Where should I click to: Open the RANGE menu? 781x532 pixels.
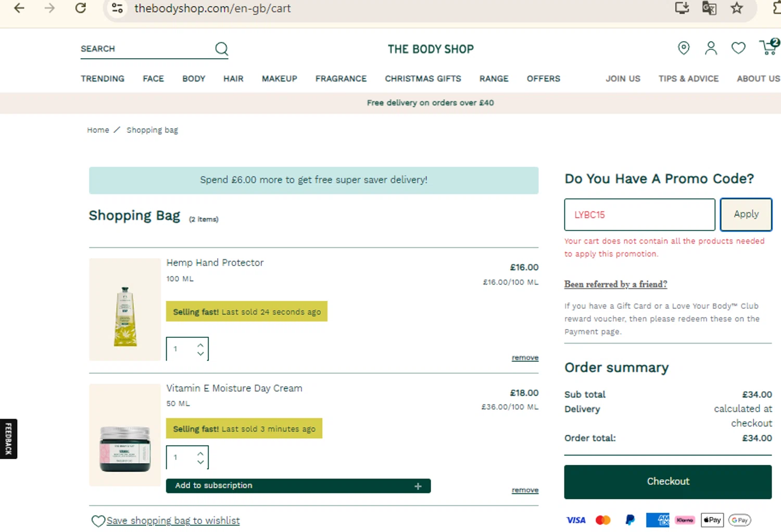[x=494, y=79]
